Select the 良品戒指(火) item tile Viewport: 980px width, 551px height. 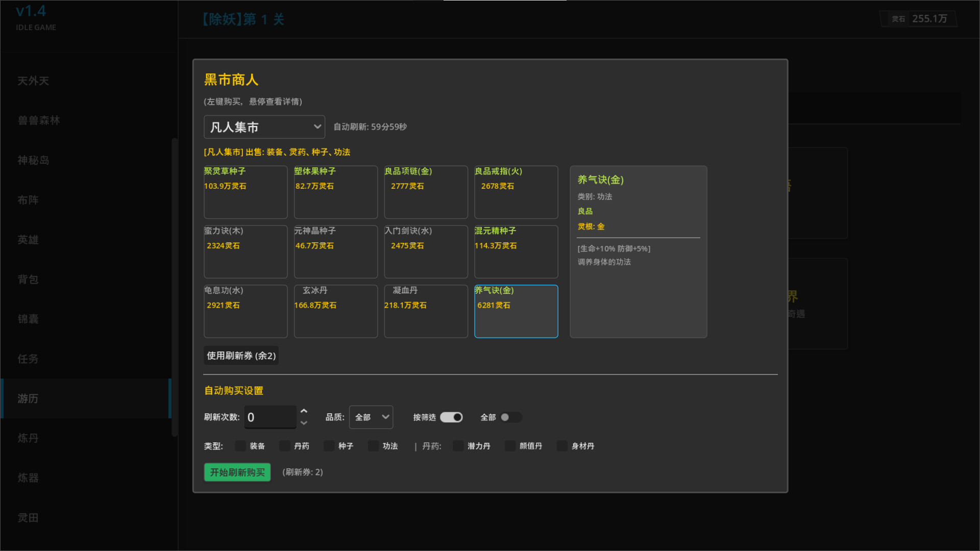click(x=516, y=192)
